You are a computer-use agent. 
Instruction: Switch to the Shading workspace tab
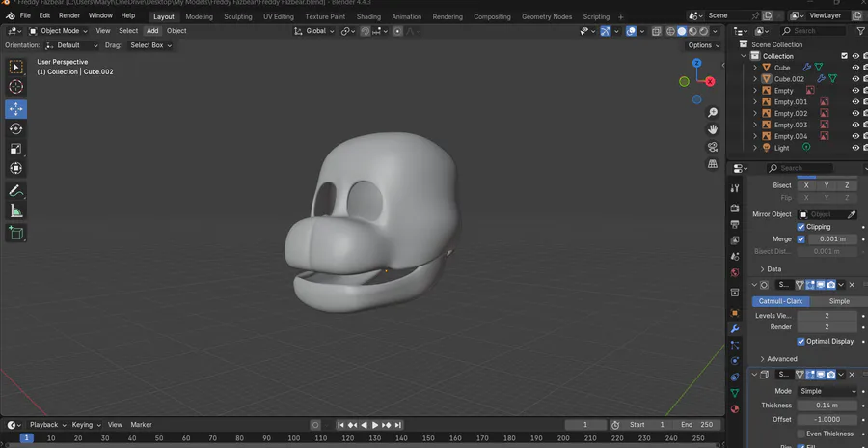[368, 16]
